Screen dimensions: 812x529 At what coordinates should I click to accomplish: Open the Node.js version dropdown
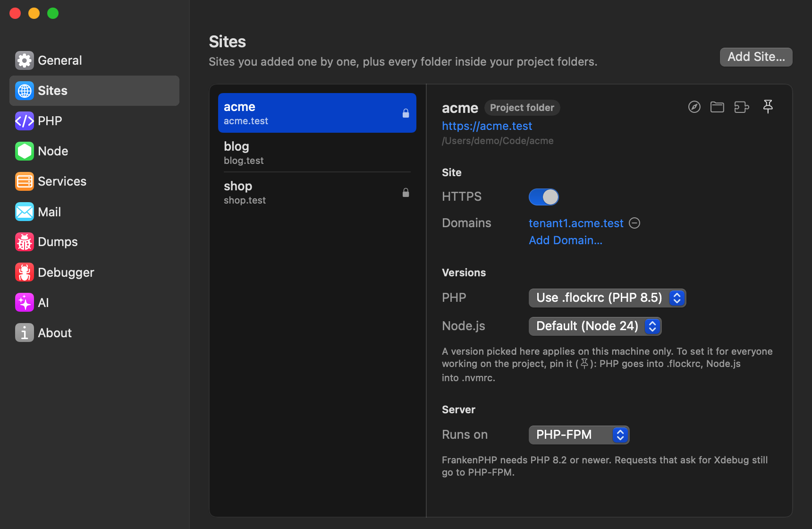coord(595,326)
